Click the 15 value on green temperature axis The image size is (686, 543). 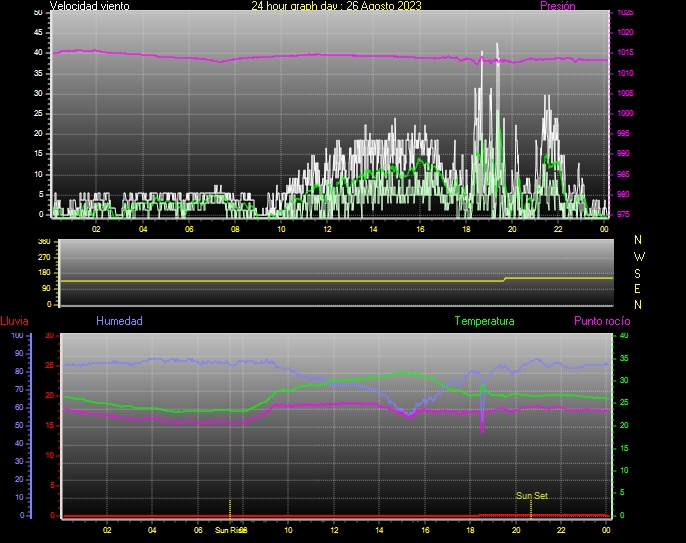point(624,448)
